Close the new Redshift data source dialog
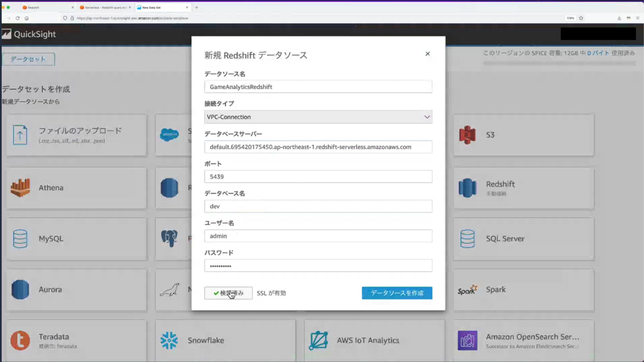The height and width of the screenshot is (362, 644). [x=427, y=54]
